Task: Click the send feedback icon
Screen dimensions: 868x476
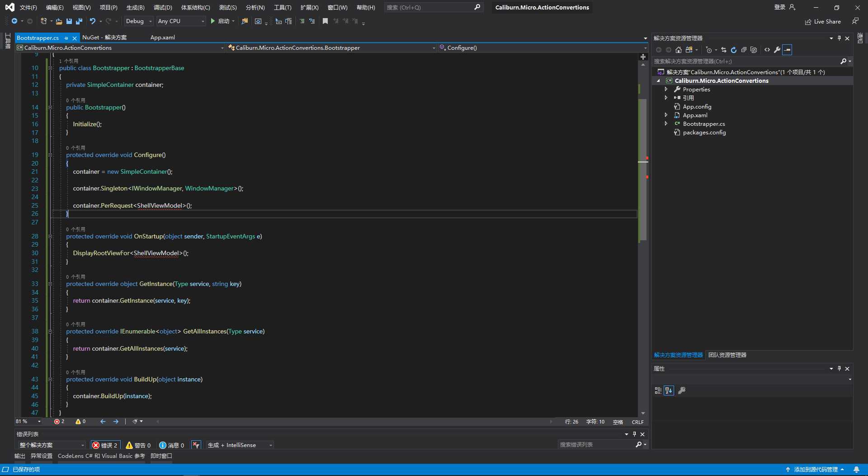Action: coord(855,21)
